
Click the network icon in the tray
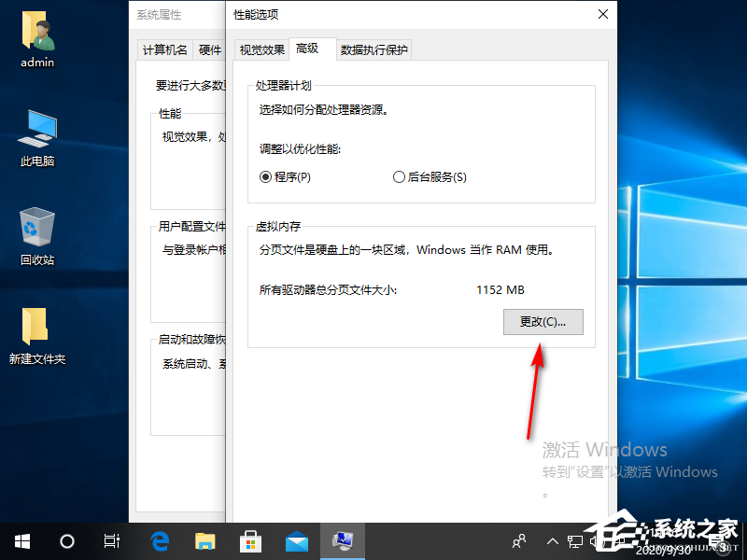(x=574, y=541)
